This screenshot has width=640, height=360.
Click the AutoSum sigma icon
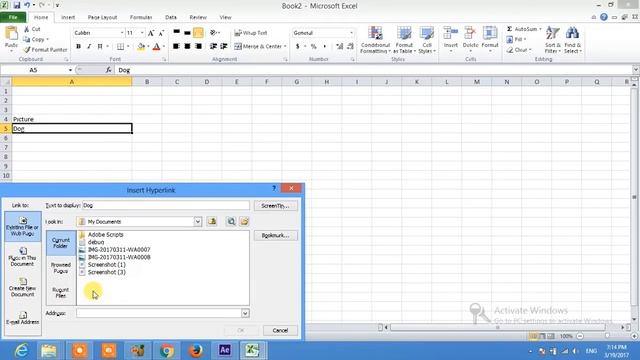click(x=509, y=29)
